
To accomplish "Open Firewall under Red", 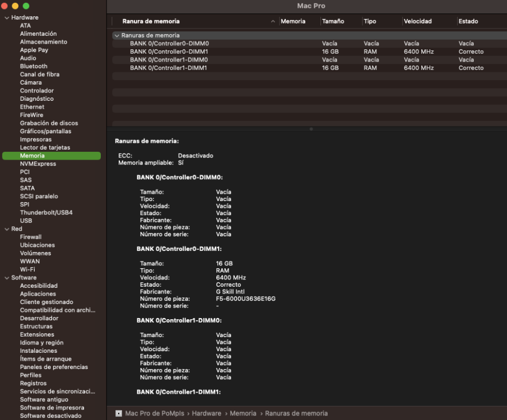I will tap(31, 237).
